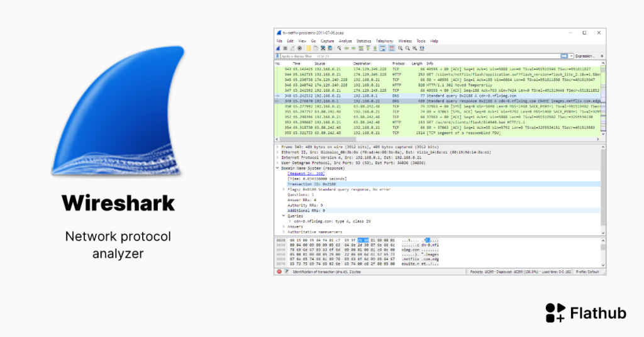Expand the User Datagram Protocol node
Image resolution: width=644 pixels, height=337 pixels.
coord(277,163)
